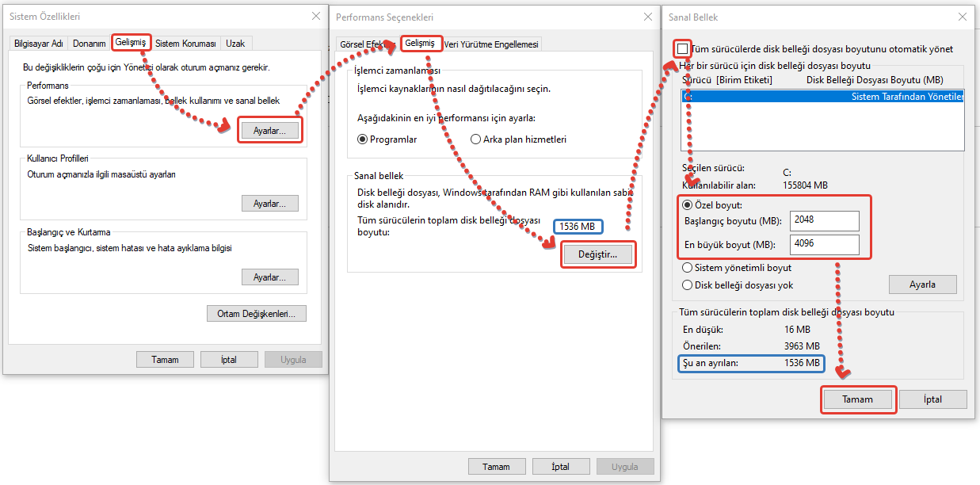Select Arka plan hizmetleri radio button
The width and height of the screenshot is (980, 485).
[x=476, y=139]
